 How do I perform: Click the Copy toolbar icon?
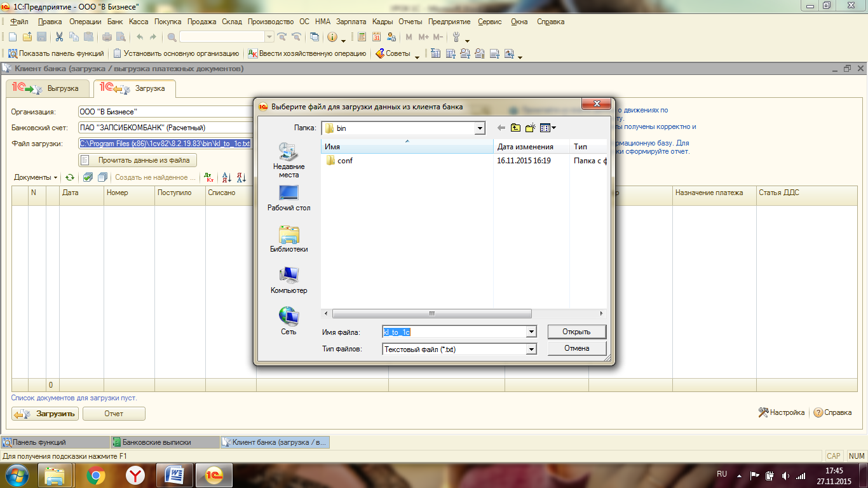[x=74, y=37]
